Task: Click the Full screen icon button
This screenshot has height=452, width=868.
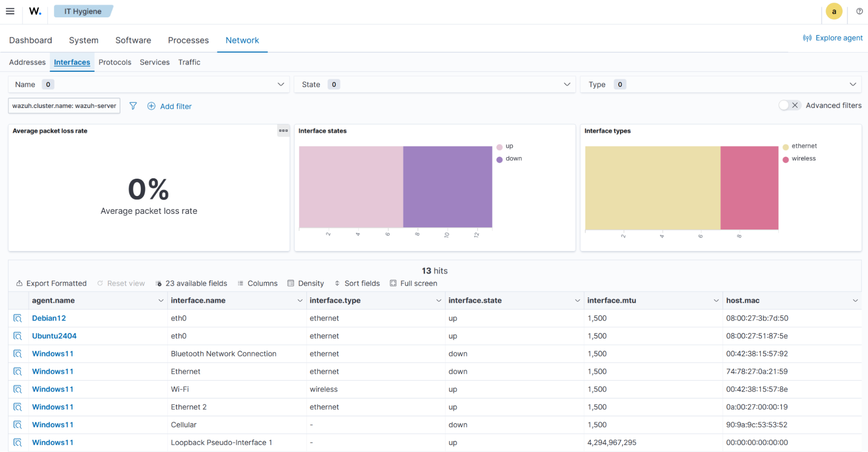Action: [413, 283]
